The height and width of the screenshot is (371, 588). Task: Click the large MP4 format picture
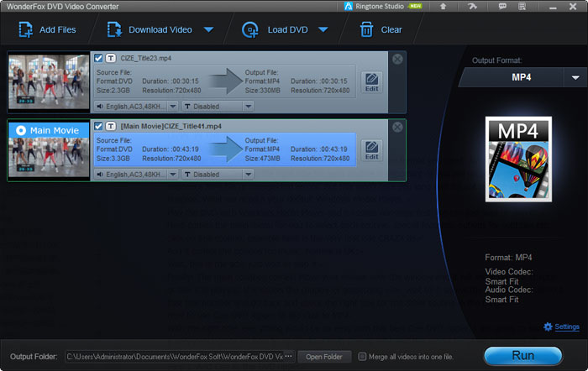518,159
